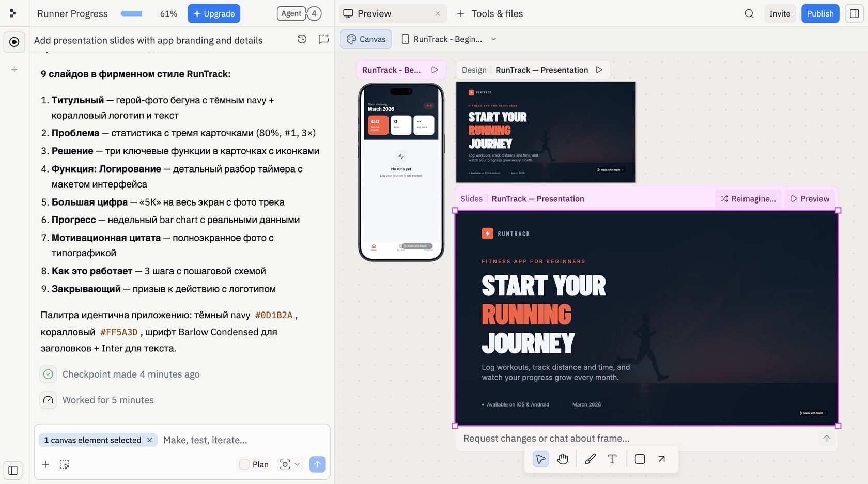The width and height of the screenshot is (868, 484).
Task: Click the Invite button
Action: (x=780, y=13)
